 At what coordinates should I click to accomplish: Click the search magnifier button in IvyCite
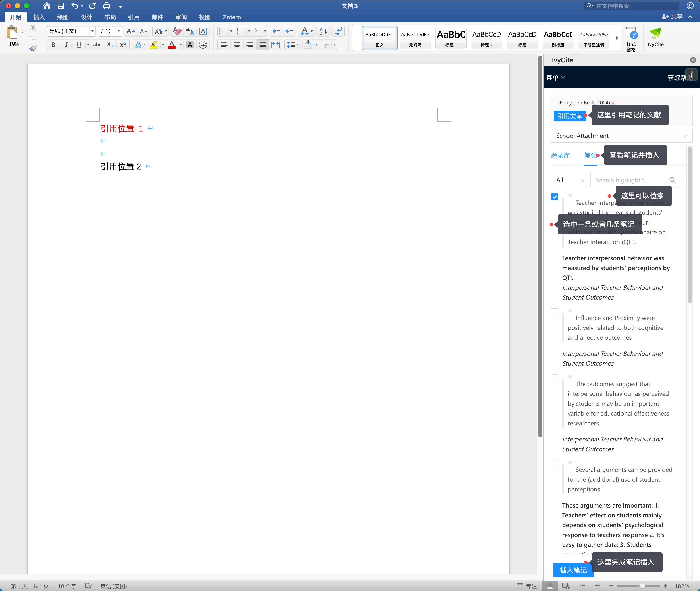point(673,180)
